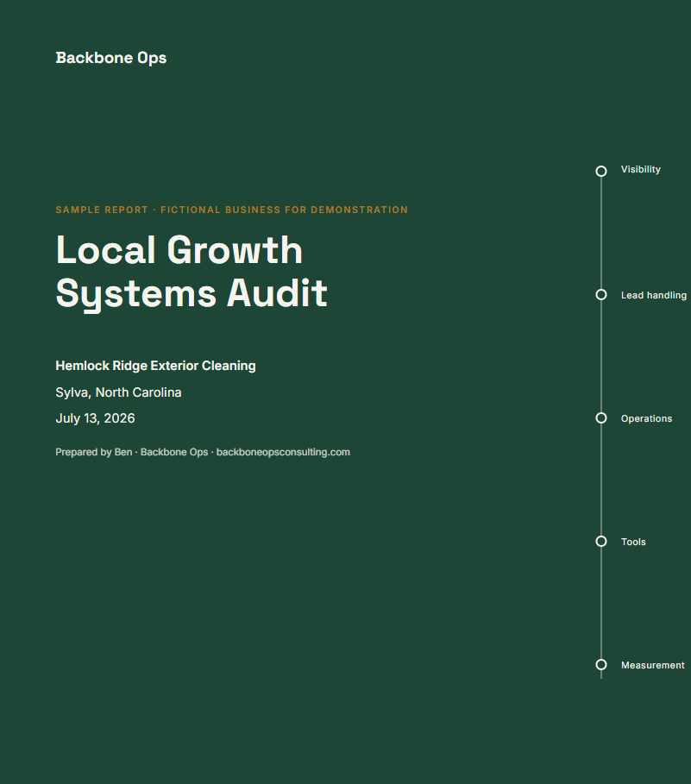Select the Operations label
This screenshot has height=784, width=691.
[x=646, y=418]
